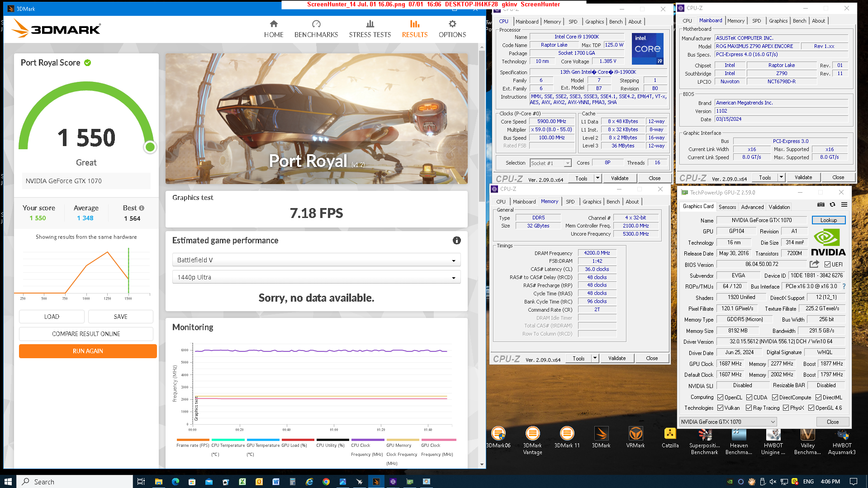Open Tools arrow in CPU-Z Memory window
Screen dimensions: 868x488
coord(595,358)
